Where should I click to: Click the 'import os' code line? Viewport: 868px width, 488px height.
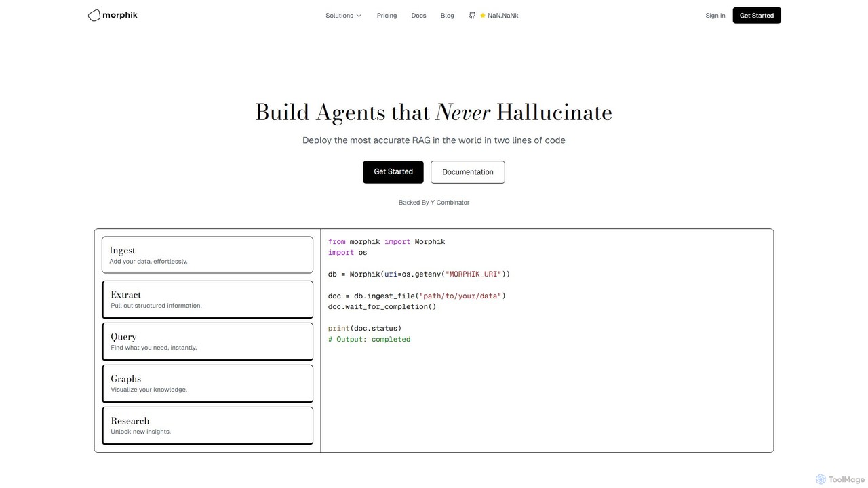pos(347,253)
